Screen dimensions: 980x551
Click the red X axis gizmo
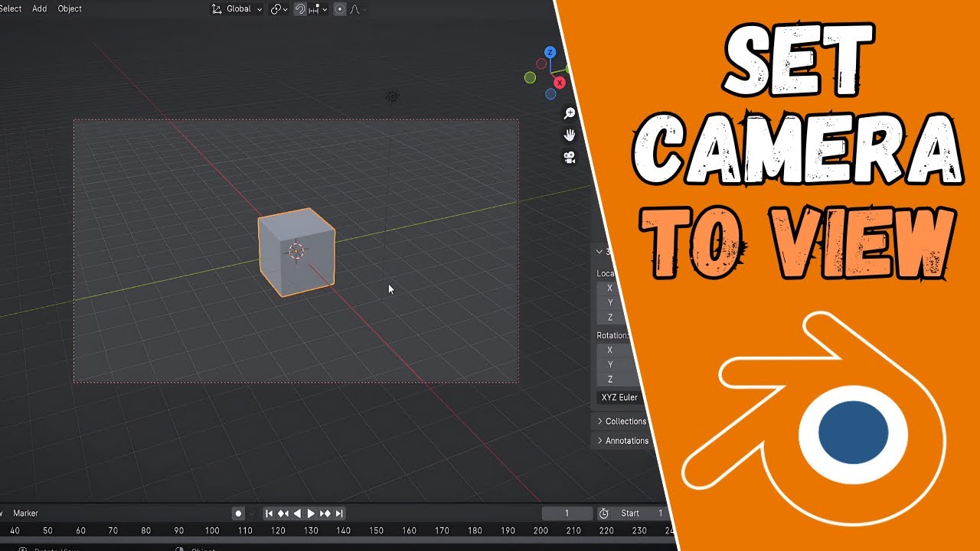click(x=560, y=83)
